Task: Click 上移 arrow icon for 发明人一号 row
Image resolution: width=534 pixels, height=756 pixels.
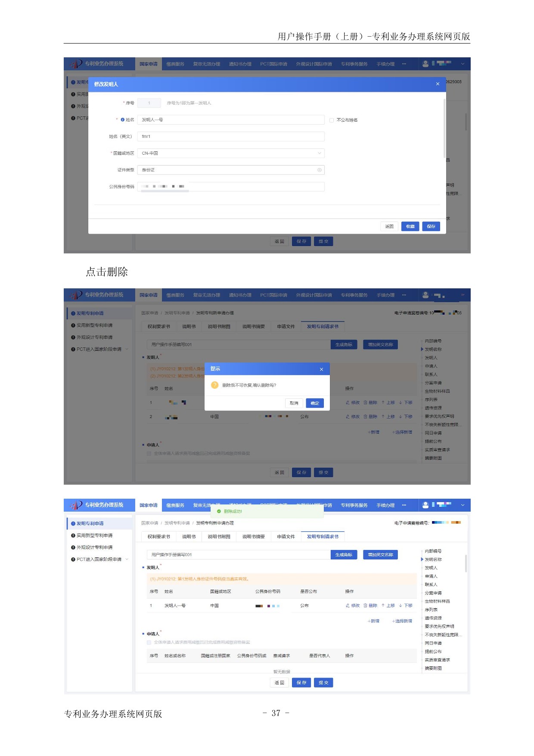Action: coord(383,606)
